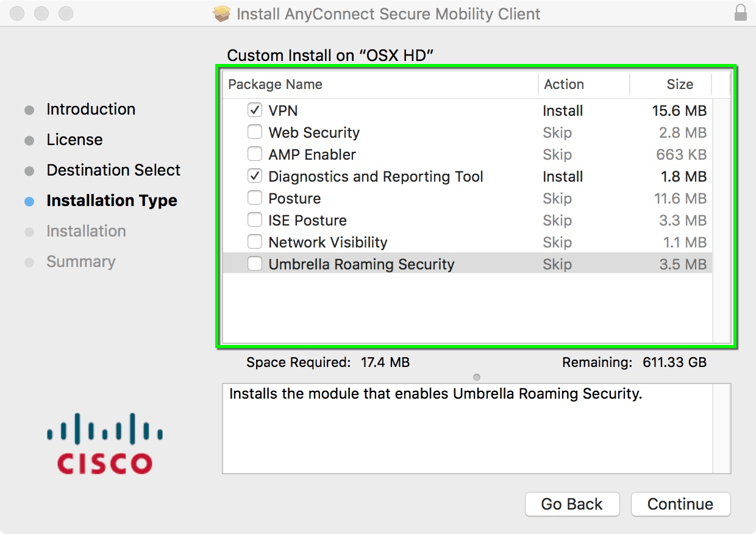Screen dimensions: 756x534
Task: Select the License step in sidebar
Action: click(x=74, y=140)
